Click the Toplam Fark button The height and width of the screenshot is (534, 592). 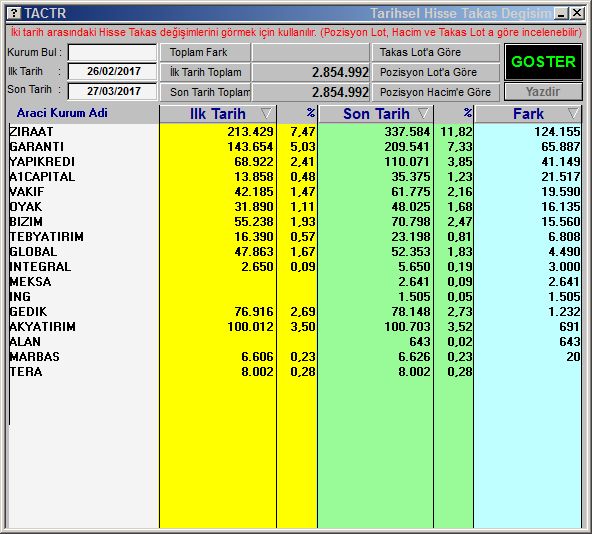(x=205, y=52)
